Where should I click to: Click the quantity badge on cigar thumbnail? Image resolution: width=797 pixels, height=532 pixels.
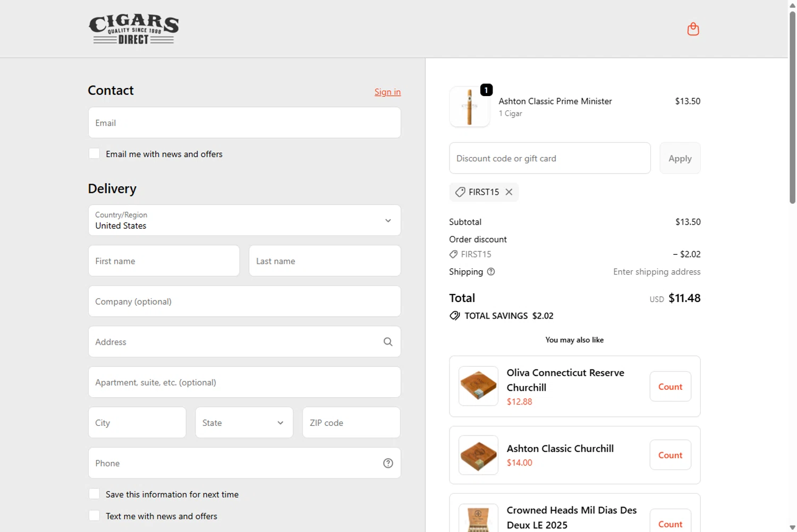(x=486, y=90)
